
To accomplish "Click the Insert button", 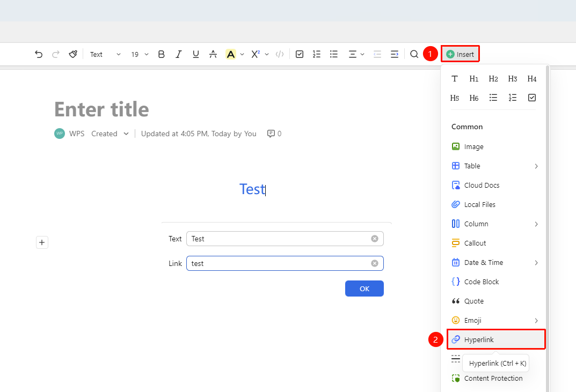I will pos(460,54).
